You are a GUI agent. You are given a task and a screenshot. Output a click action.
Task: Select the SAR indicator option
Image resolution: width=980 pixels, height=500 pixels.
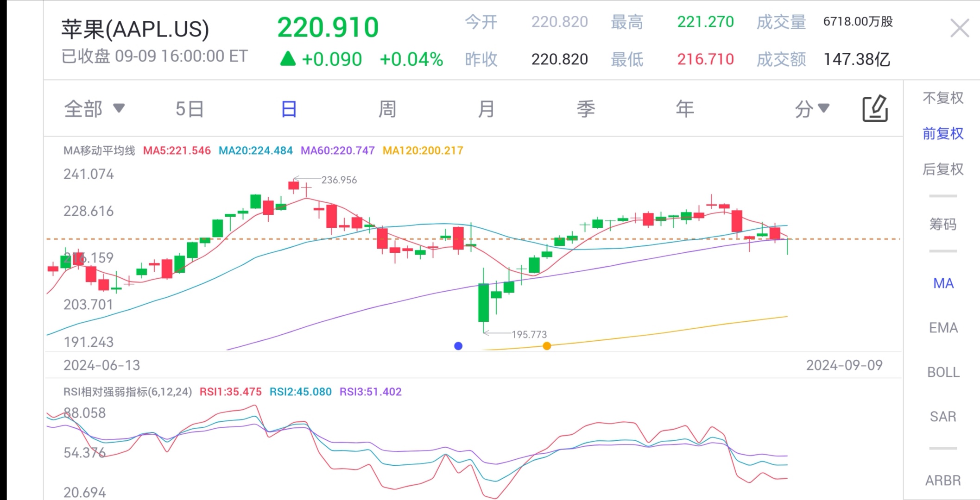click(x=943, y=416)
